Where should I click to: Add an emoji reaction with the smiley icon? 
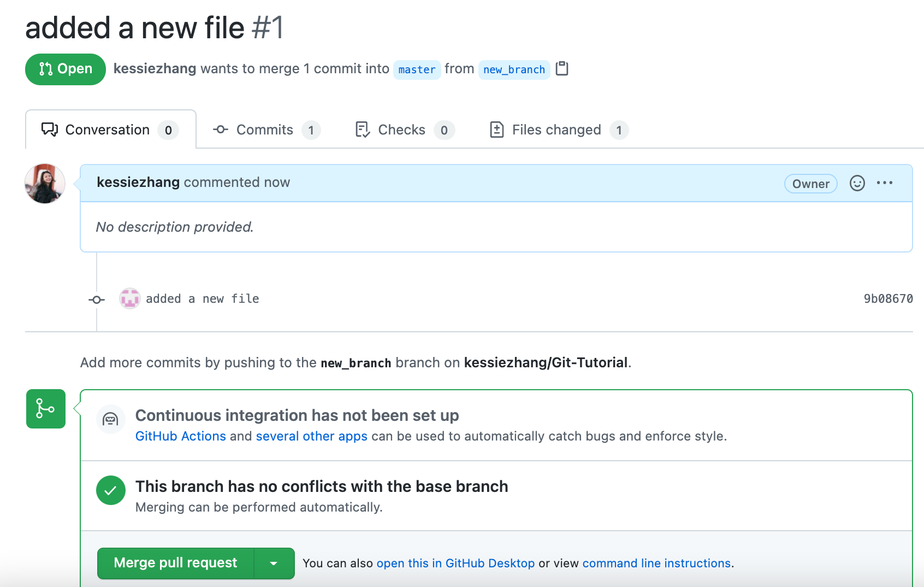click(857, 183)
